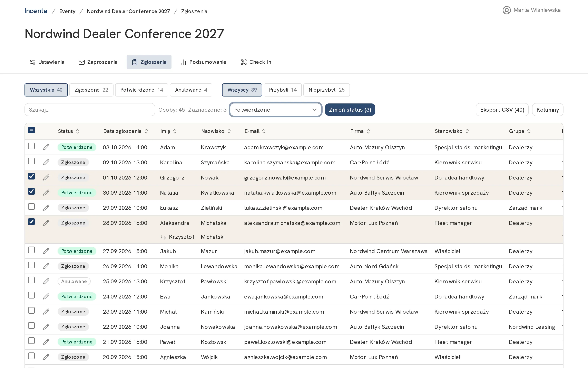The width and height of the screenshot is (588, 368).
Task: Click the edit pencil for Ewa Jankowska
Action: 46,296
